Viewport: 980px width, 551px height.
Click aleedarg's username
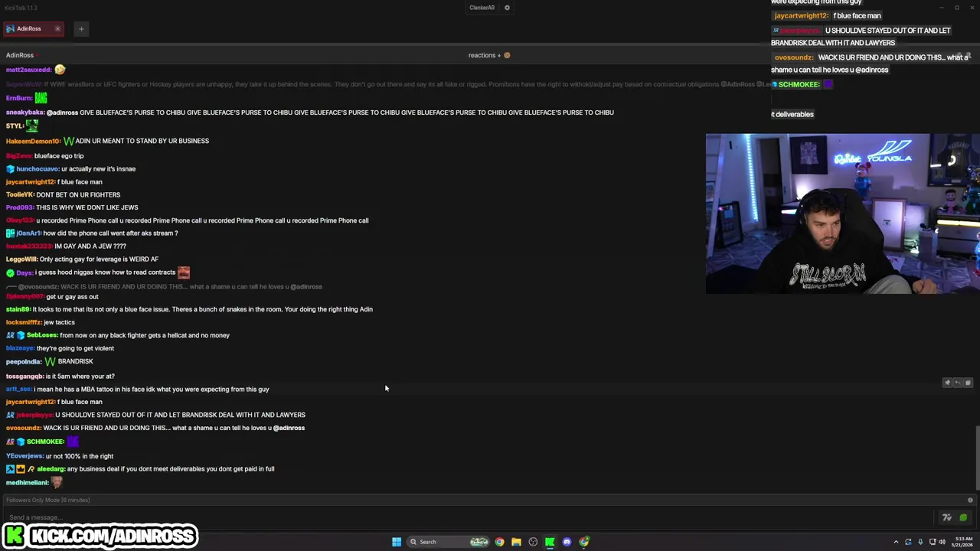[x=51, y=469]
